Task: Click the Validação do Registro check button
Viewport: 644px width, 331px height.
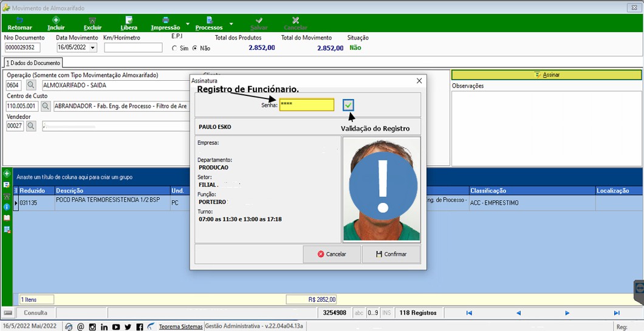Action: pos(348,106)
